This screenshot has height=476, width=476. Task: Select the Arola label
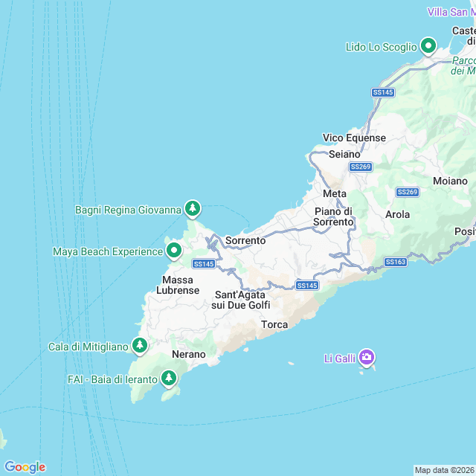tap(397, 215)
